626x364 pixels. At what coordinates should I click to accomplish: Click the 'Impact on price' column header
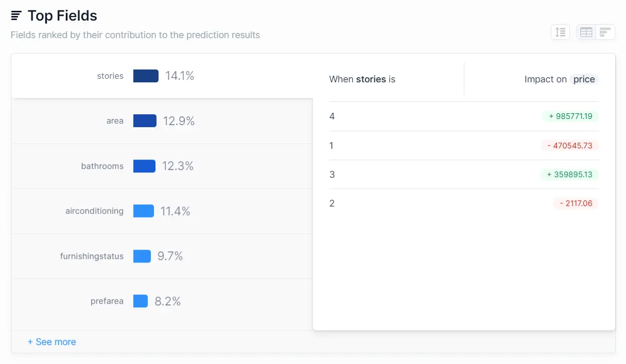pyautogui.click(x=561, y=79)
